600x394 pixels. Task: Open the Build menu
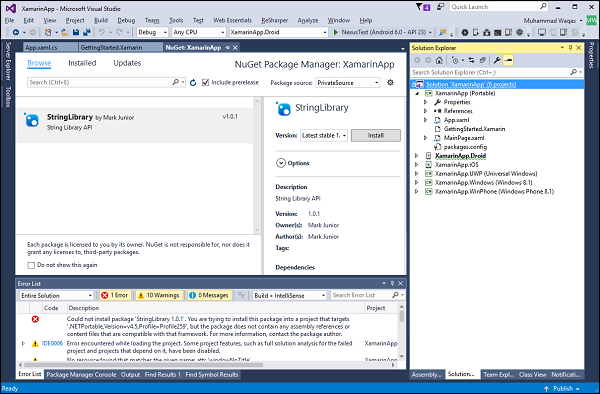[101, 20]
